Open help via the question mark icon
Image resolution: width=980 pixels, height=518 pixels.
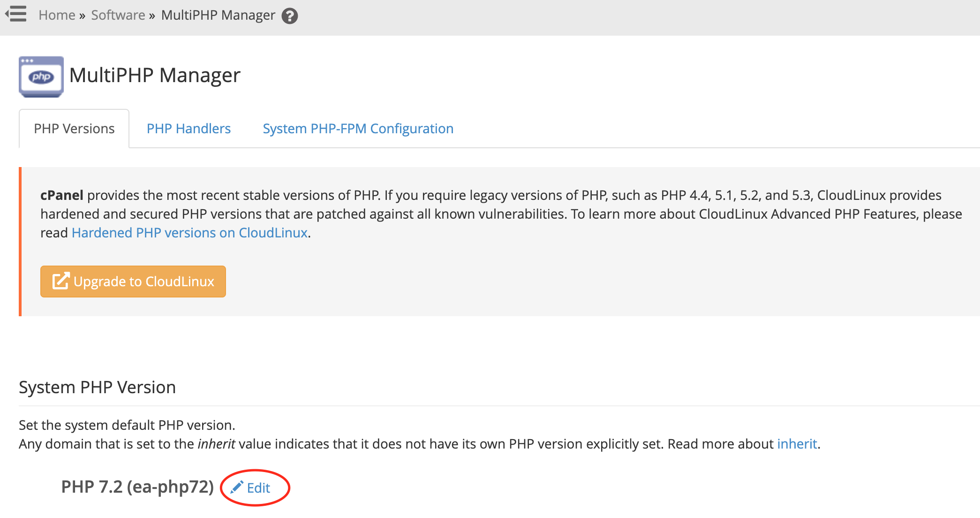290,16
